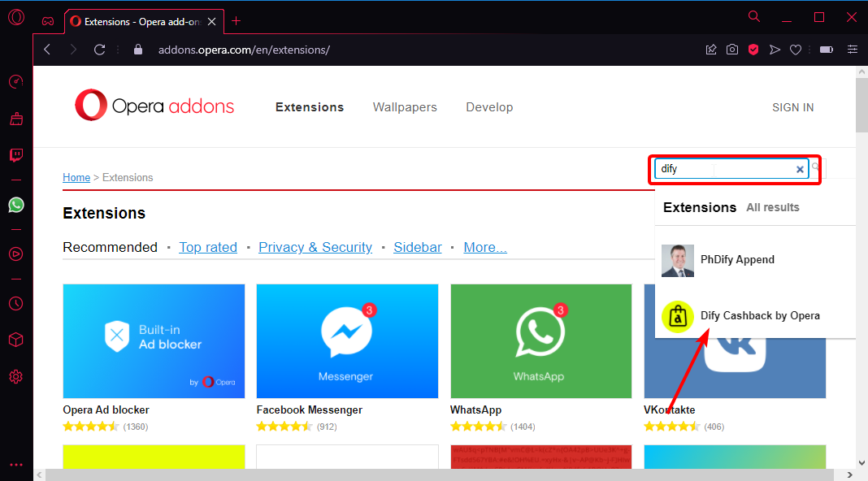The image size is (868, 481).
Task: Select Extensions tab in search results
Action: (700, 207)
